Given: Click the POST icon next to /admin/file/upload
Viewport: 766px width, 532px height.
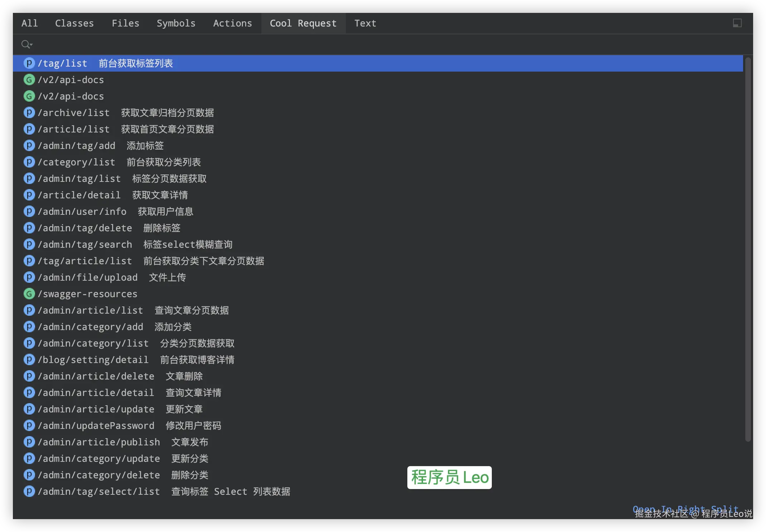Looking at the screenshot, I should [29, 277].
